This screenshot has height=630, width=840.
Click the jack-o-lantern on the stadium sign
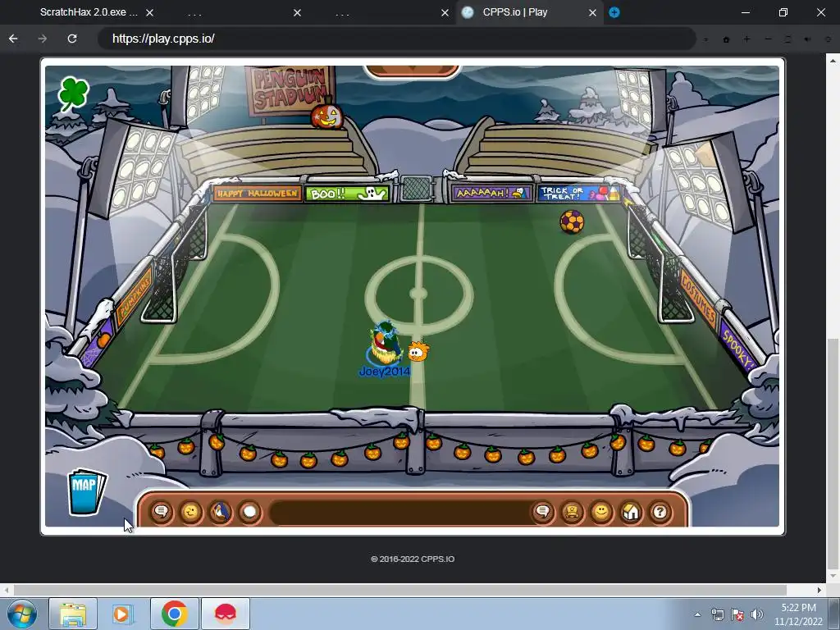coord(326,115)
